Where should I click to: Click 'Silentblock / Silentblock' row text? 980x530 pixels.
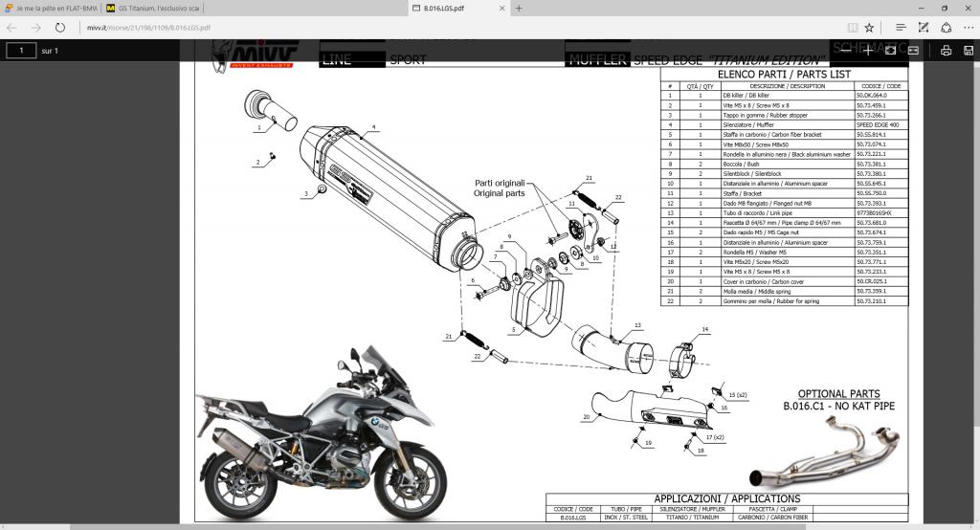(x=752, y=174)
